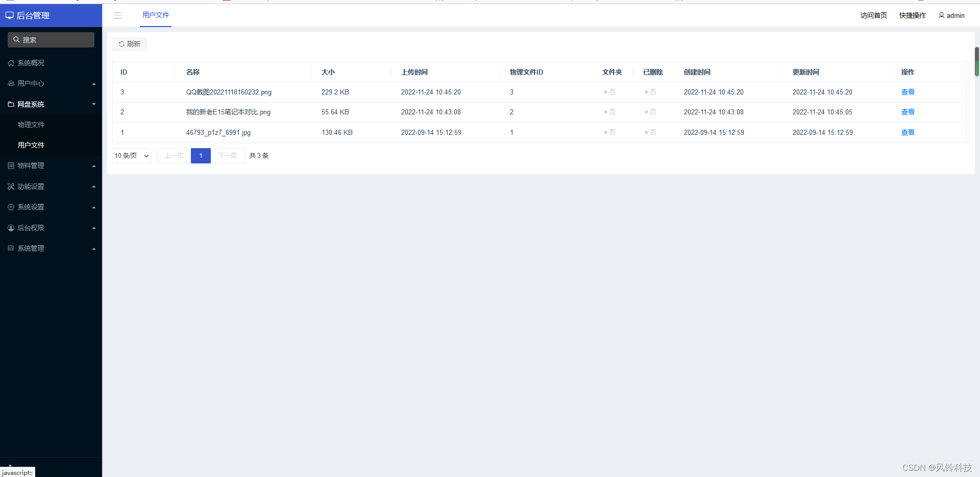Click 查看 for 46793_p1z7_6991.jpg
This screenshot has width=980, height=477.
908,132
